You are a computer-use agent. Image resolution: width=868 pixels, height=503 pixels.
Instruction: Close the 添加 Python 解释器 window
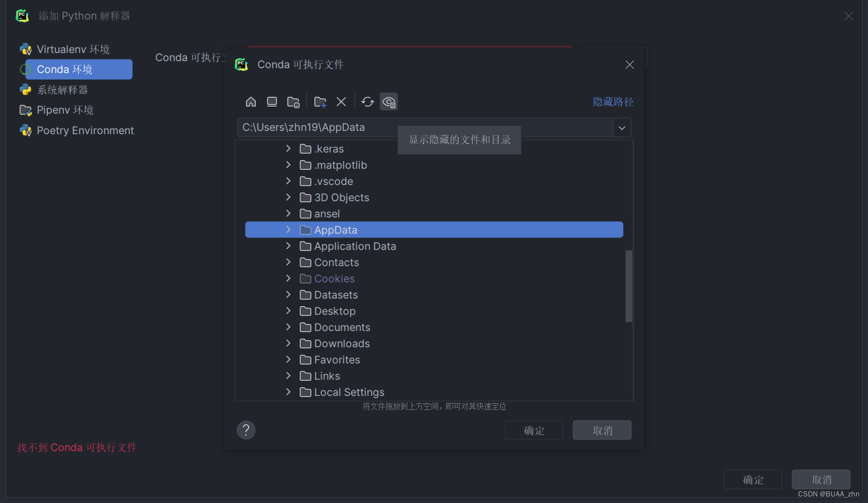[x=849, y=16]
